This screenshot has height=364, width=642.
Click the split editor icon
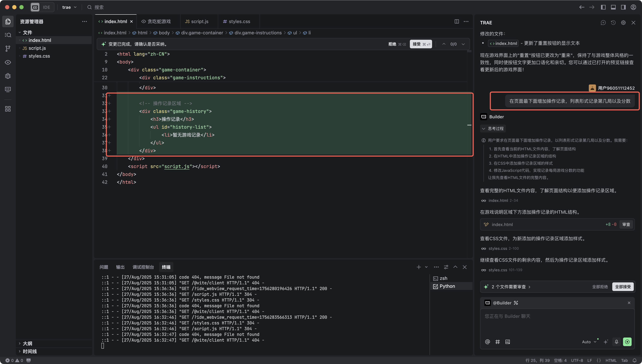(x=457, y=21)
